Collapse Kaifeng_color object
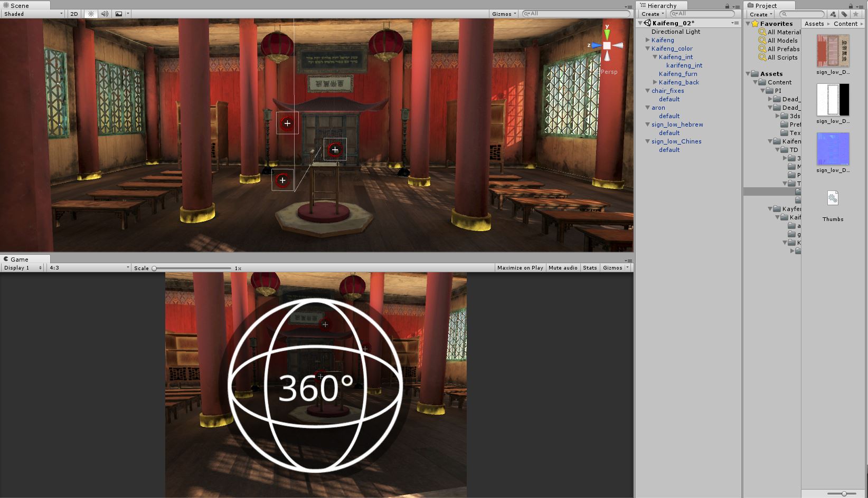This screenshot has width=868, height=498. click(648, 49)
